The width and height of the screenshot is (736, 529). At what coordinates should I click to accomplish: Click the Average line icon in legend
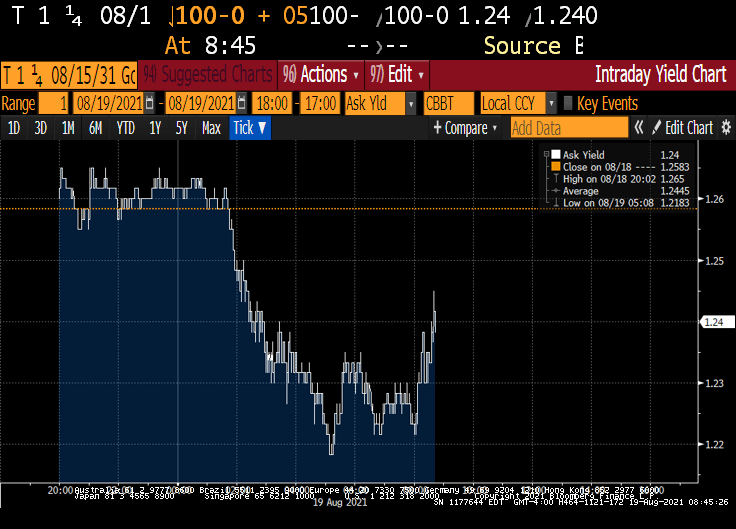pos(555,190)
